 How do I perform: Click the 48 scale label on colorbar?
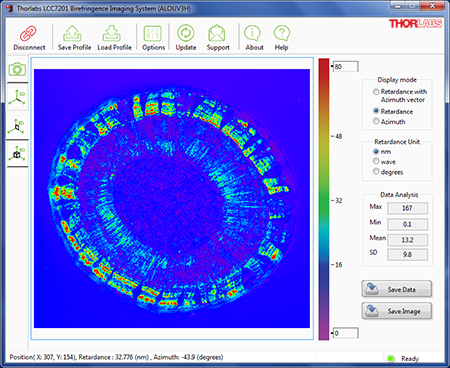click(x=338, y=136)
